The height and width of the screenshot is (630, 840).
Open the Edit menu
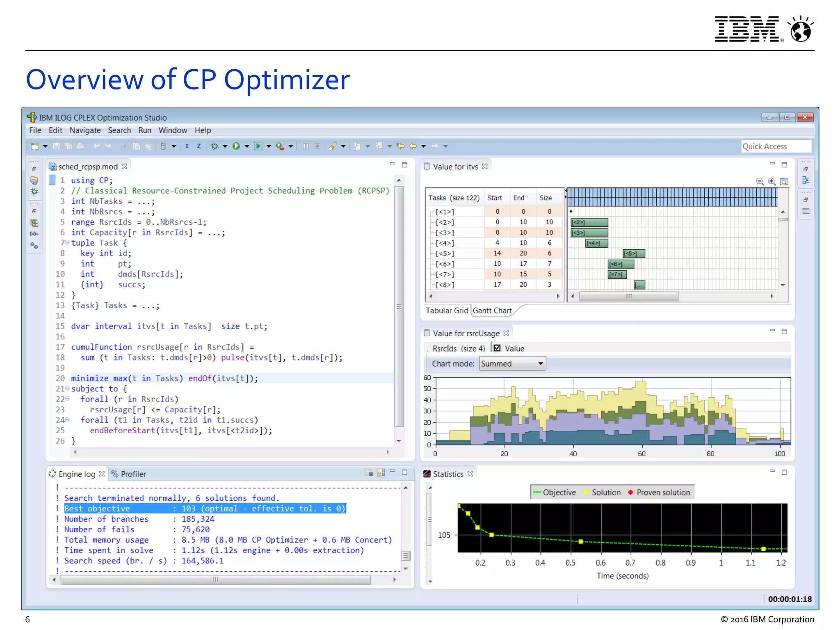pyautogui.click(x=55, y=130)
